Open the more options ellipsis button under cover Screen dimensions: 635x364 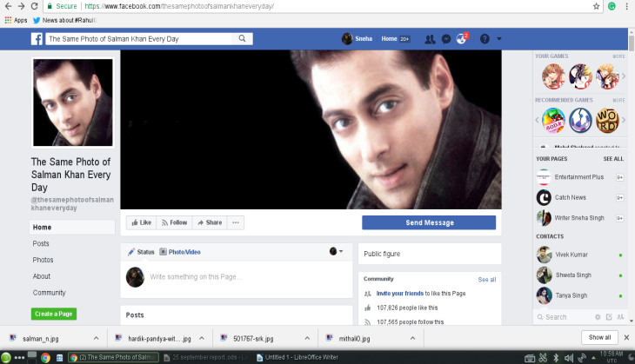coord(236,222)
